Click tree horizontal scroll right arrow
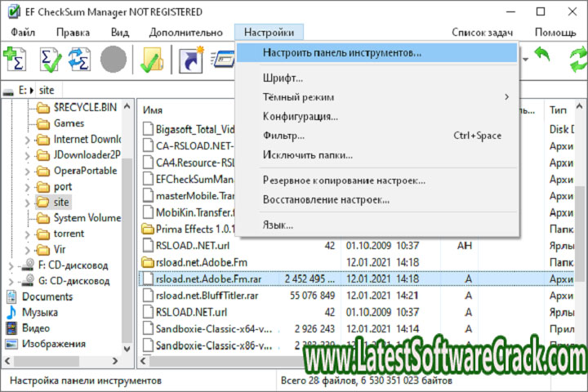588x392 pixels. [115, 361]
